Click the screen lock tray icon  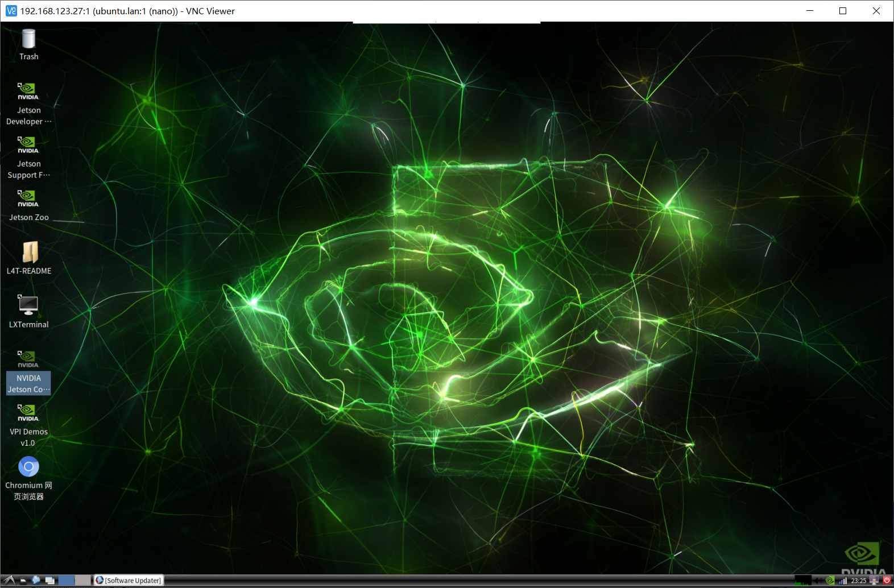(x=874, y=580)
